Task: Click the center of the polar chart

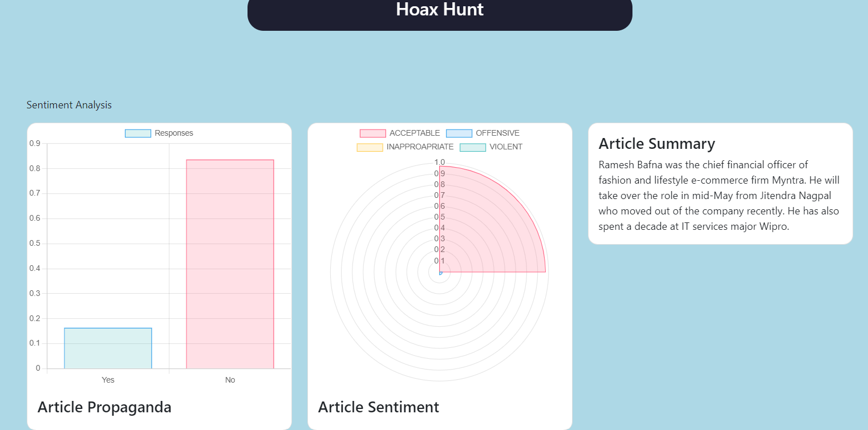Action: 440,272
